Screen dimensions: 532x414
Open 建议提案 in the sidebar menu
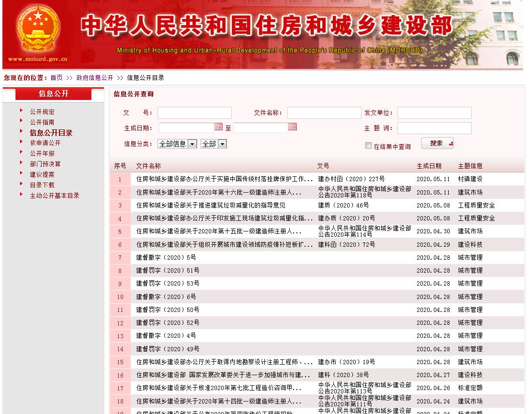(42, 174)
